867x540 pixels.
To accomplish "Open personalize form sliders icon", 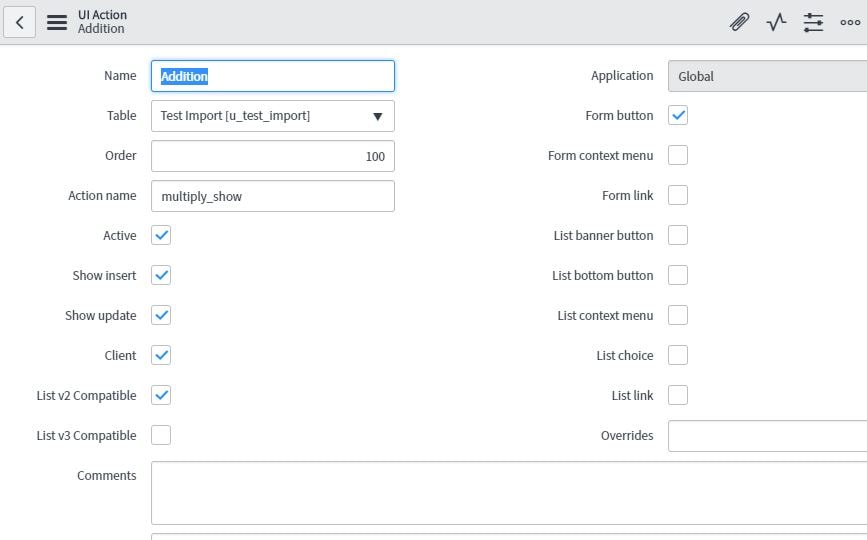I will [x=813, y=22].
